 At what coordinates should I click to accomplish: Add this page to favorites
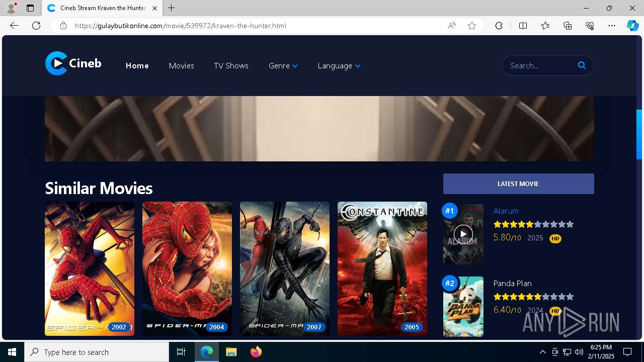[472, 26]
